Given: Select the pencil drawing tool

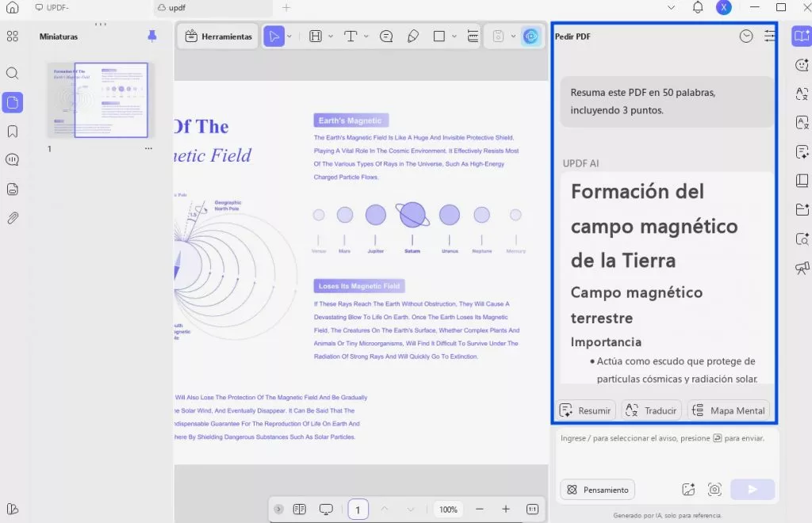Looking at the screenshot, I should click(412, 36).
